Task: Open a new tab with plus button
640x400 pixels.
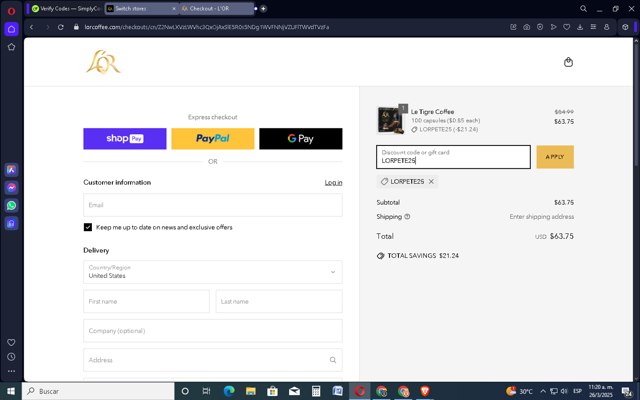Action: point(263,9)
